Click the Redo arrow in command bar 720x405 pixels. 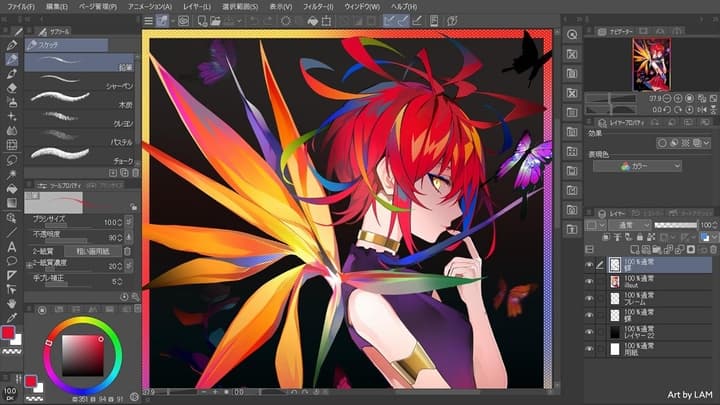coord(268,21)
